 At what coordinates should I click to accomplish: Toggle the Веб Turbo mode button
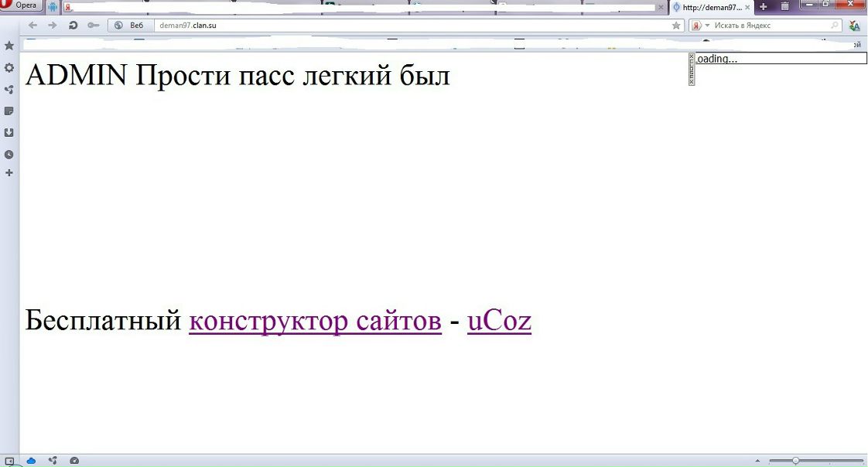(x=132, y=25)
